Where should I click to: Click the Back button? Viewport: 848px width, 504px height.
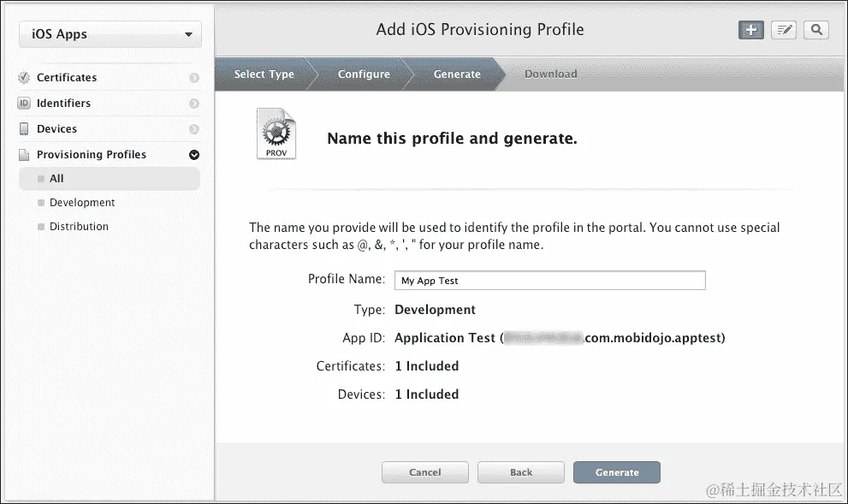521,472
